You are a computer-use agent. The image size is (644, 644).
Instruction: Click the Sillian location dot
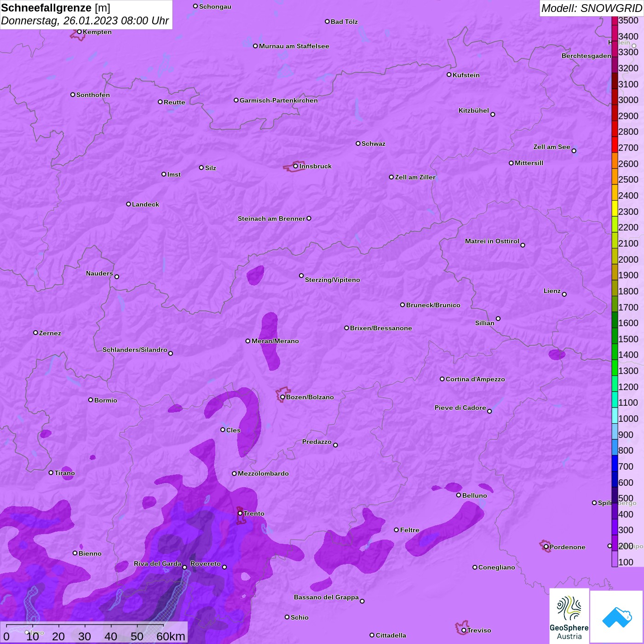coord(498,318)
